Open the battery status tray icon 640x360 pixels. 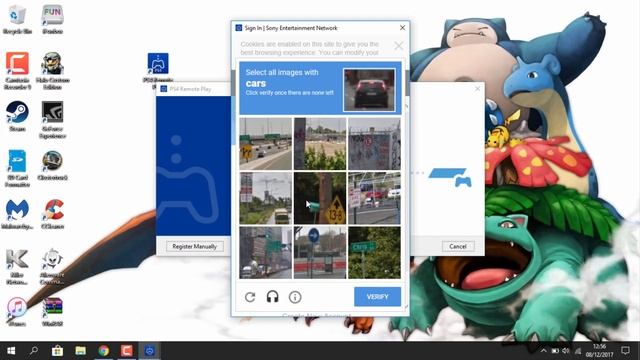click(x=555, y=351)
